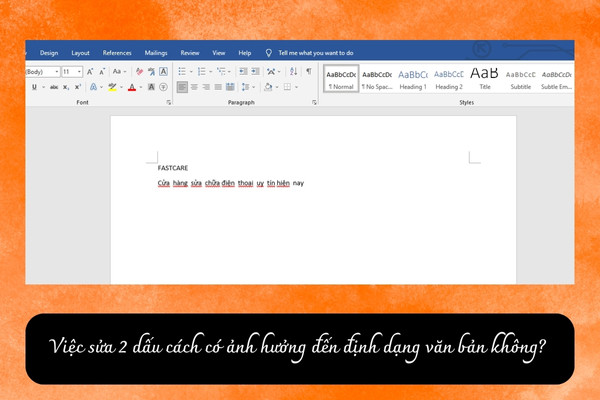Apply the Normal style
This screenshot has height=400, width=600.
pos(341,78)
